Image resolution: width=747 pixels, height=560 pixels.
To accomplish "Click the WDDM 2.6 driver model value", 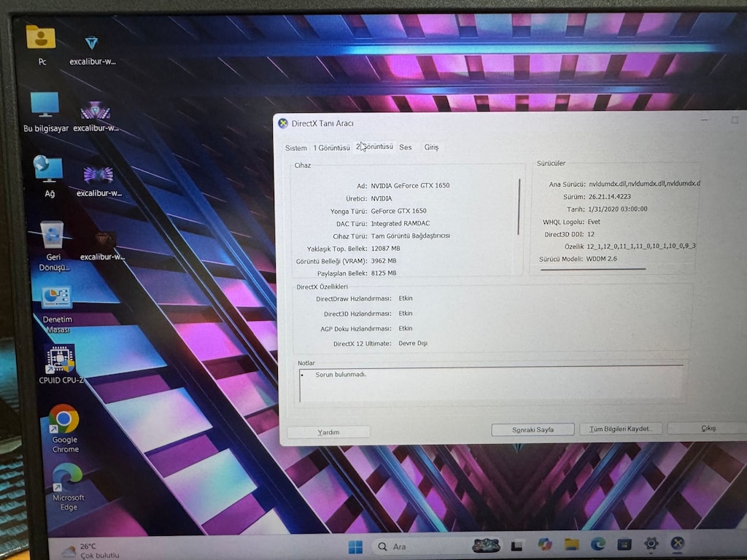I will coord(601,259).
